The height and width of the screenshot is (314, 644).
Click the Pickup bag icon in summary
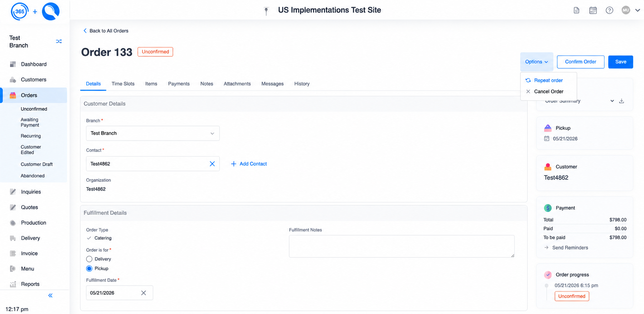[548, 128]
